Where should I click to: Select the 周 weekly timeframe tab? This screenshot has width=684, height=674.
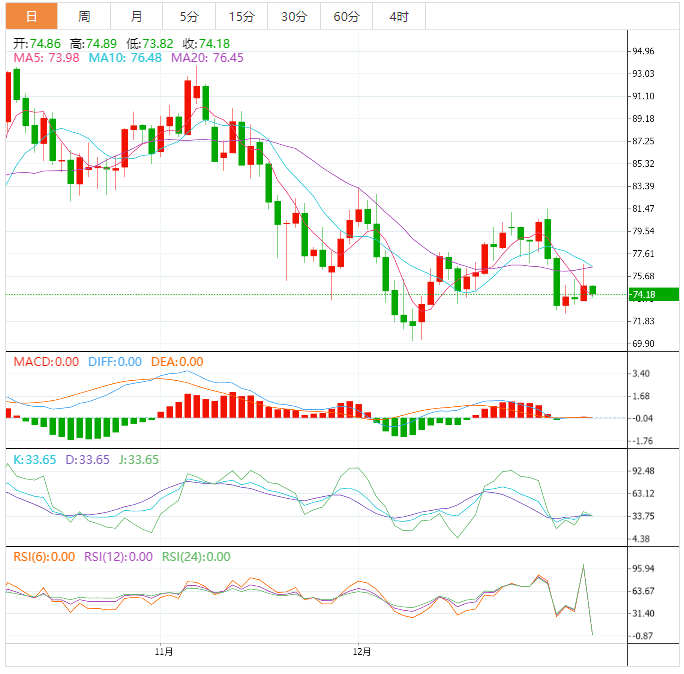[84, 16]
